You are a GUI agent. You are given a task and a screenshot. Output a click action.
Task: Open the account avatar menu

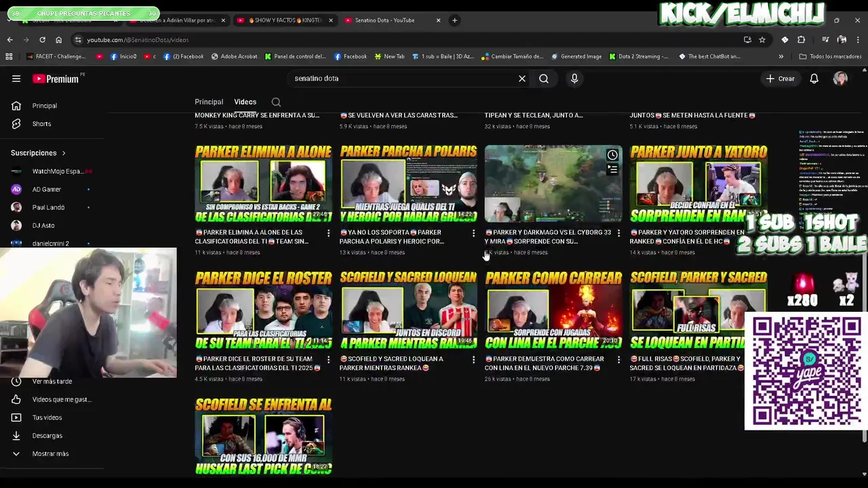click(x=840, y=79)
